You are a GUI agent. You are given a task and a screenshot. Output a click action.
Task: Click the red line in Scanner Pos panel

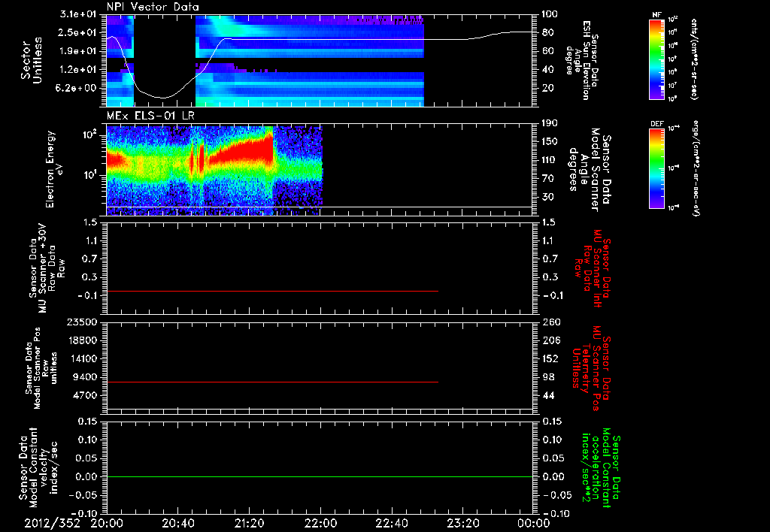coord(272,382)
